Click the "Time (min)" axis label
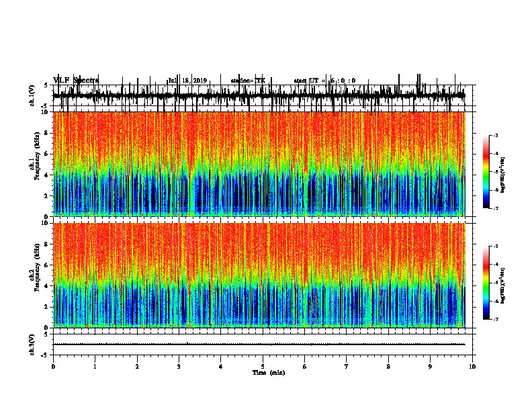This screenshot has width=532, height=411. [x=269, y=373]
